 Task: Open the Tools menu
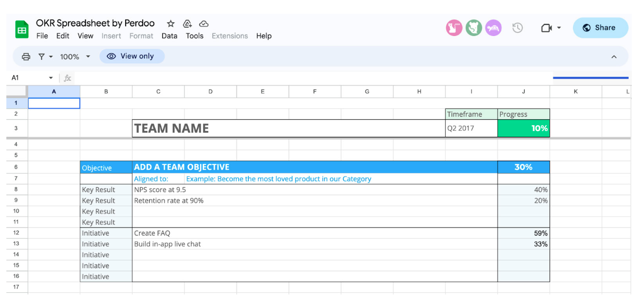point(195,36)
